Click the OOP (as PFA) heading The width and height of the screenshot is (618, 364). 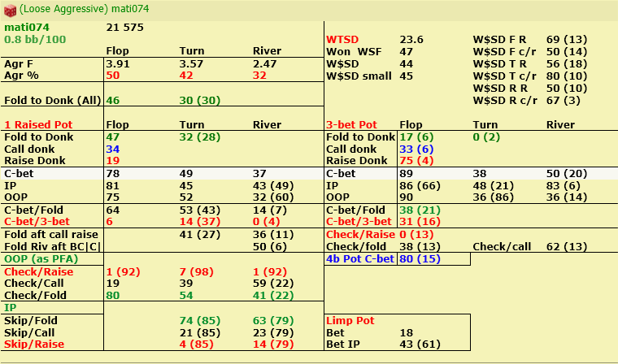[41, 259]
